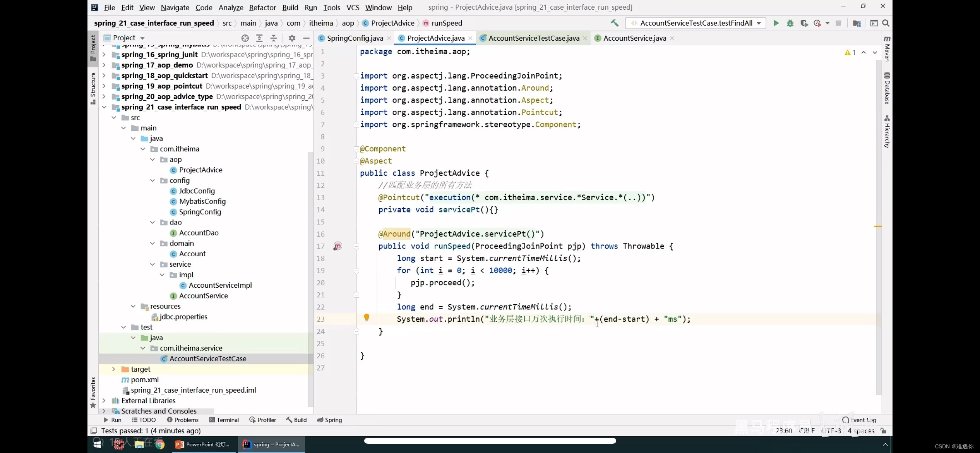980x453 pixels.
Task: Run AccountServiceTestCase with green play icon
Action: point(776,23)
